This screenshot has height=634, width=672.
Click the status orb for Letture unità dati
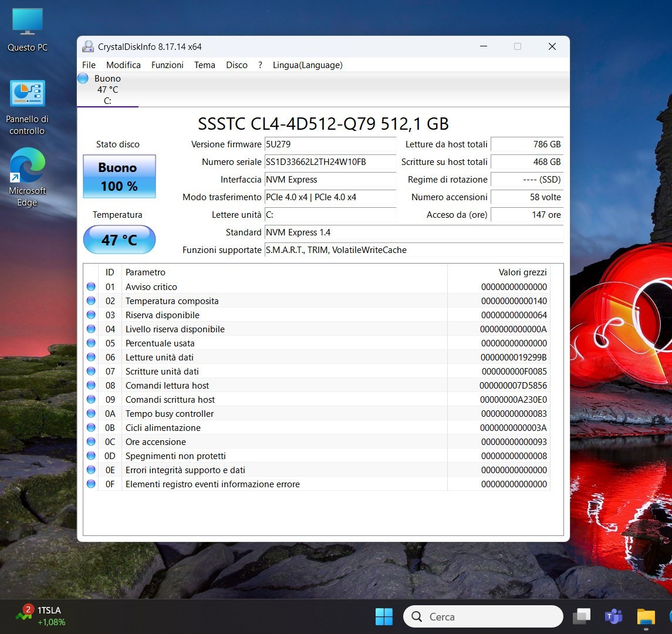click(91, 357)
